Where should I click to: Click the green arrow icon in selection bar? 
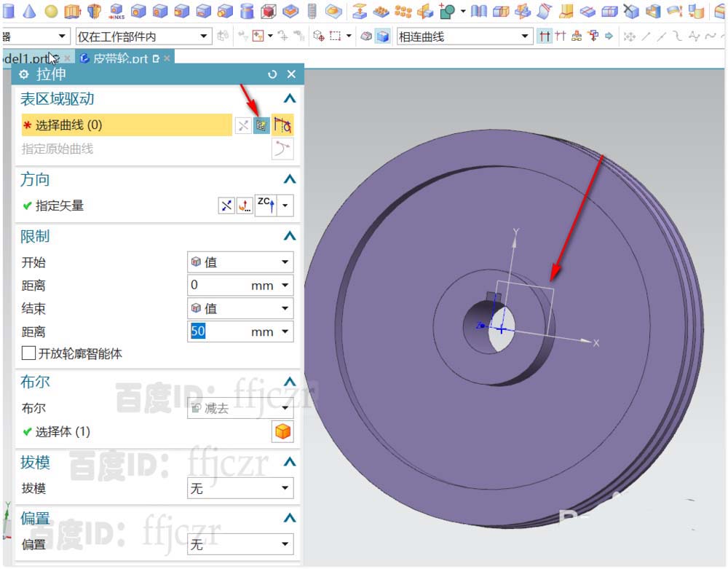(609, 36)
